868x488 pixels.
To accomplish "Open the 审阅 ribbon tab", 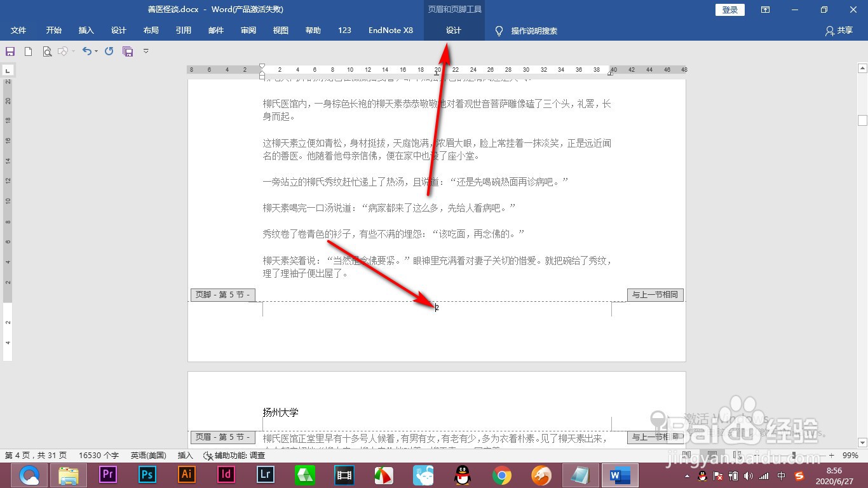I will (x=248, y=30).
